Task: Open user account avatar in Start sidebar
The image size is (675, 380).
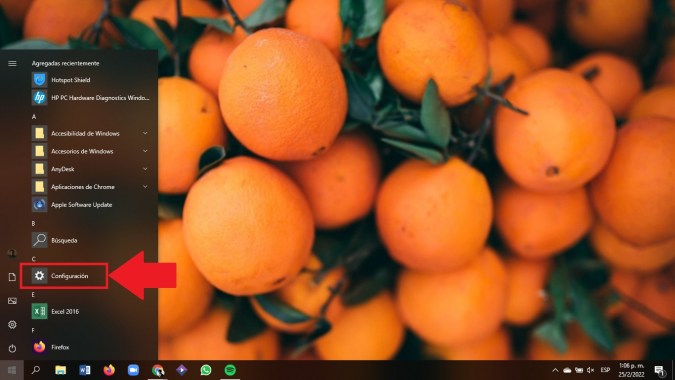Action: (x=12, y=253)
